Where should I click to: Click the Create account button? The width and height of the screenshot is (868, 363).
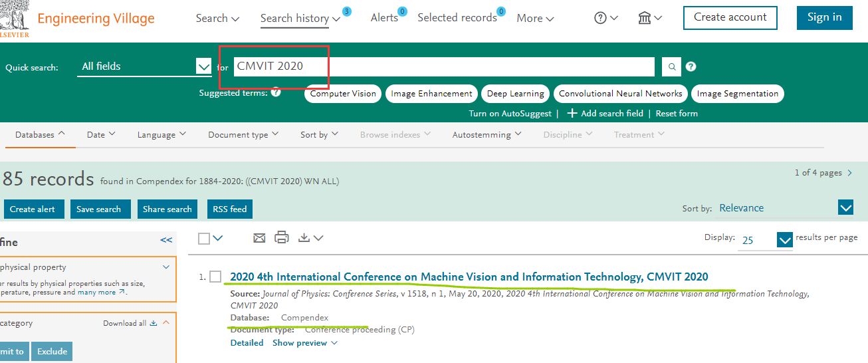tap(730, 18)
